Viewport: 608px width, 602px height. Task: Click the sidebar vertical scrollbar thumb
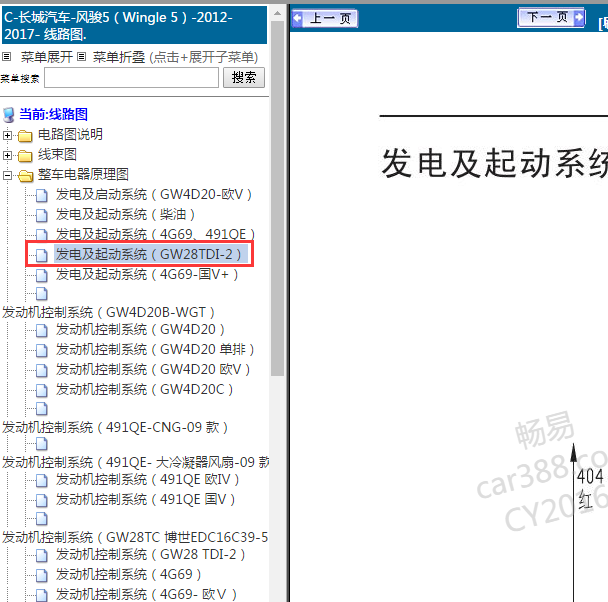[278, 198]
